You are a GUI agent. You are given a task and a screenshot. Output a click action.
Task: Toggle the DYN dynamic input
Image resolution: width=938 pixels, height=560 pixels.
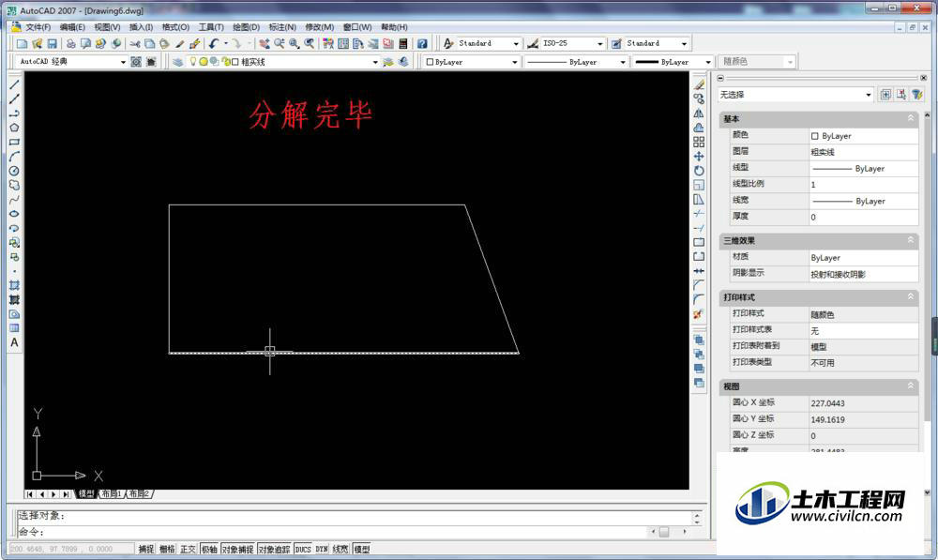pyautogui.click(x=322, y=550)
